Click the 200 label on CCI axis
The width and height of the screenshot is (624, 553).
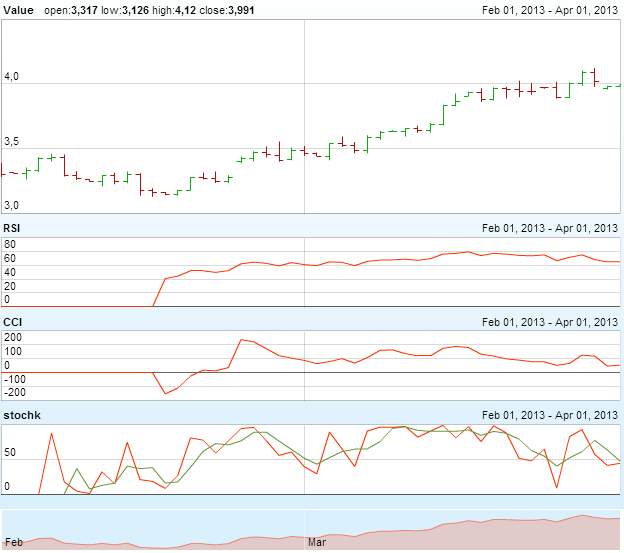tap(13, 337)
